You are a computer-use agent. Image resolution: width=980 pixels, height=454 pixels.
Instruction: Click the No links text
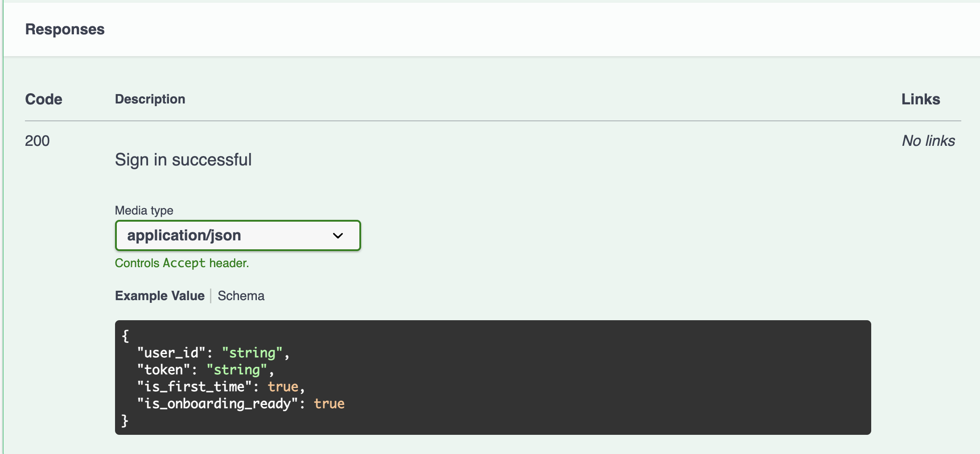click(928, 141)
